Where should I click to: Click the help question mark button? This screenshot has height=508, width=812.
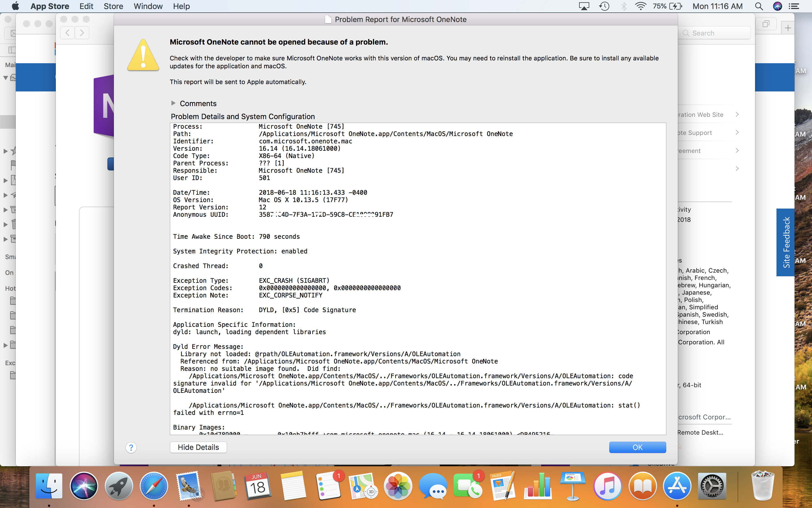click(131, 448)
